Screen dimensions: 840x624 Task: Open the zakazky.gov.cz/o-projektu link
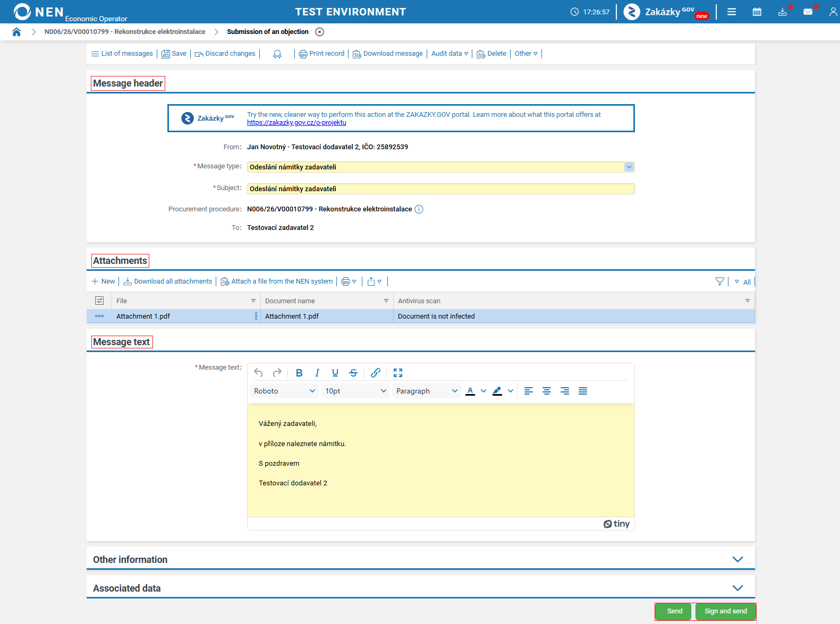(296, 123)
